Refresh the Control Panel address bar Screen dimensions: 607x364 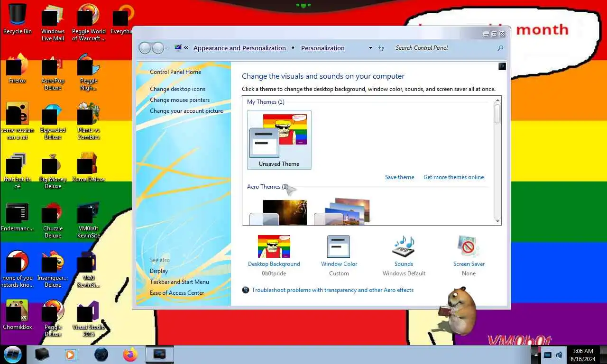click(381, 48)
